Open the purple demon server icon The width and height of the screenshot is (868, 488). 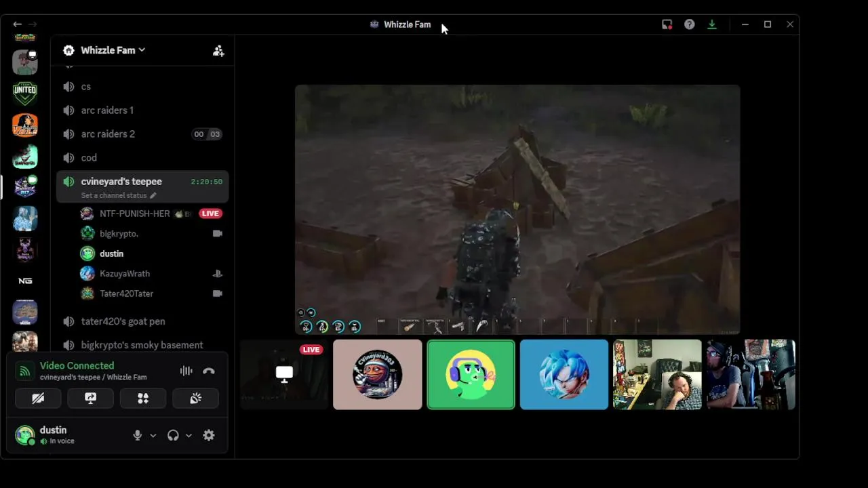coord(25,249)
